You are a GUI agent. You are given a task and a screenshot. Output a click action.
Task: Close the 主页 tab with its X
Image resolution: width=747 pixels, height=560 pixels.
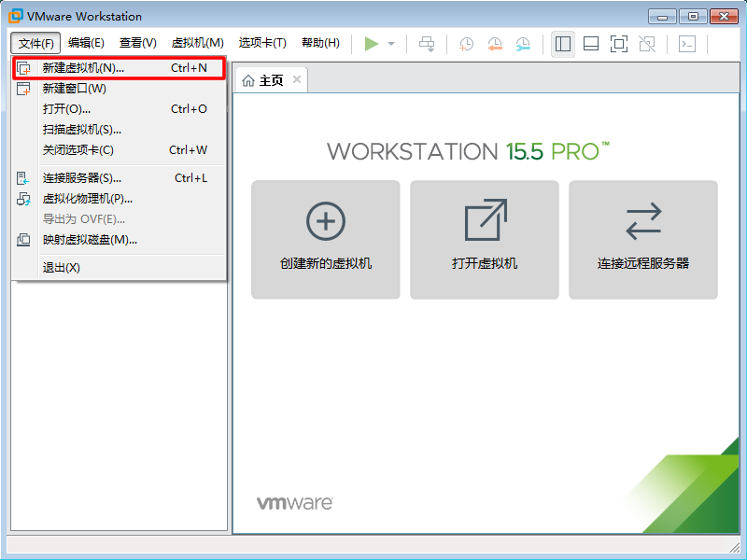pyautogui.click(x=297, y=80)
